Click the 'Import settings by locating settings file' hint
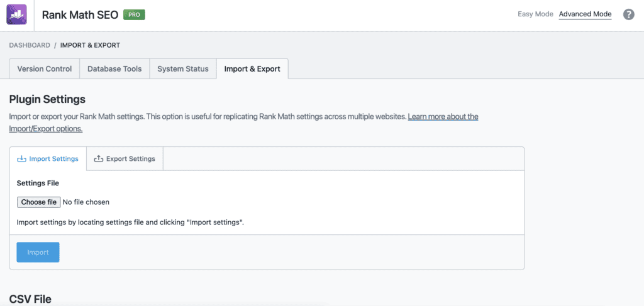Viewport: 644px width, 306px height. click(x=131, y=222)
